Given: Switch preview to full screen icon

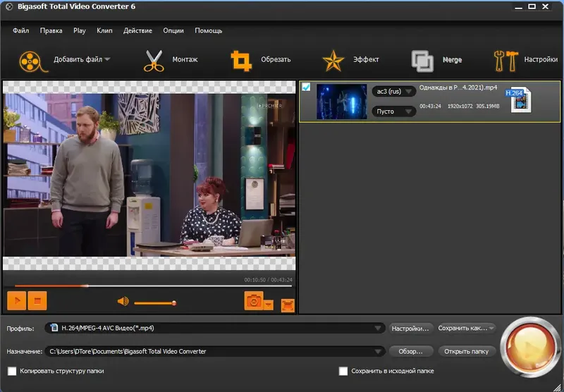Looking at the screenshot, I should (x=288, y=305).
